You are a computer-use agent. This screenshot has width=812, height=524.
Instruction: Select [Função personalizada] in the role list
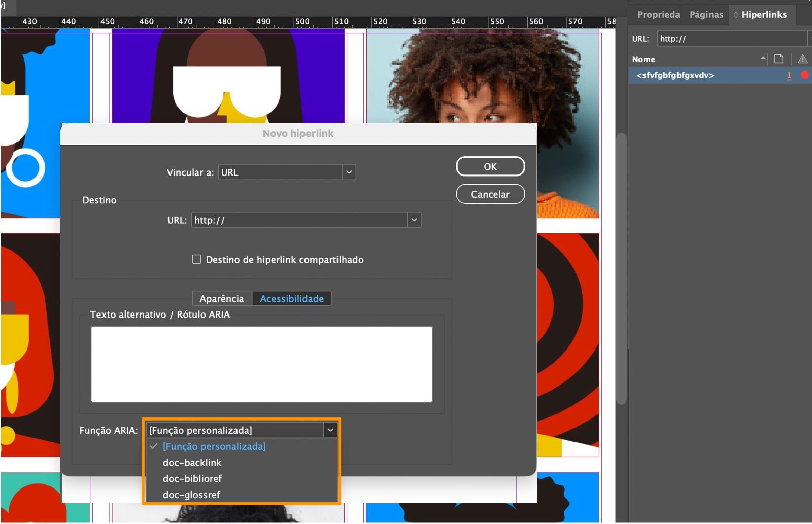click(214, 446)
